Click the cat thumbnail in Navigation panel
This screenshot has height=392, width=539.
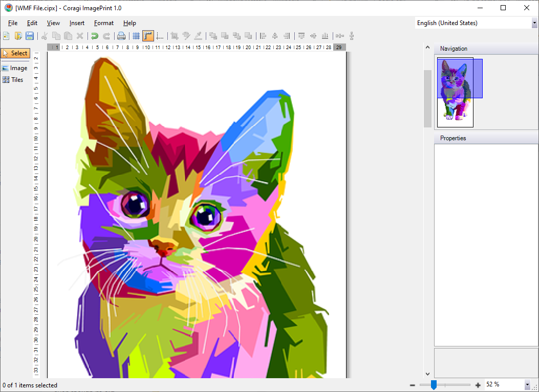(455, 92)
